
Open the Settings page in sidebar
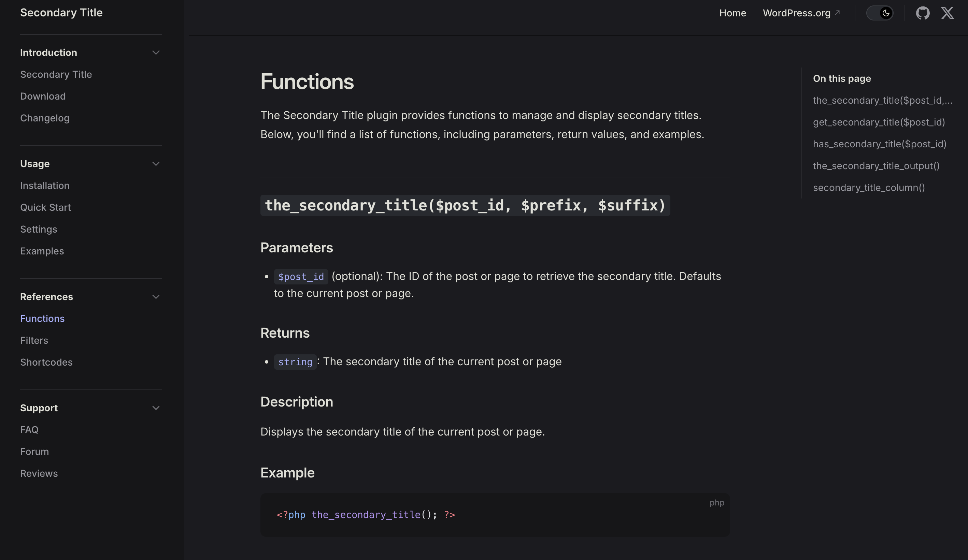pos(39,230)
